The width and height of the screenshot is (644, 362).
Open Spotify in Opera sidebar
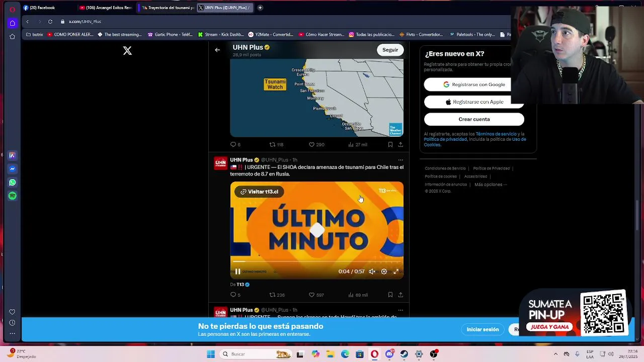pyautogui.click(x=13, y=196)
